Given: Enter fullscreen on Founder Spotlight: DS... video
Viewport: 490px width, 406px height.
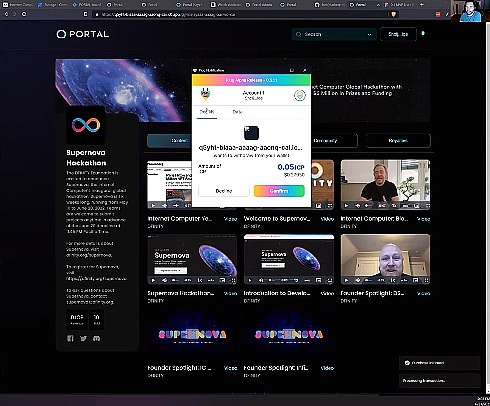Looking at the screenshot, I should 426,280.
